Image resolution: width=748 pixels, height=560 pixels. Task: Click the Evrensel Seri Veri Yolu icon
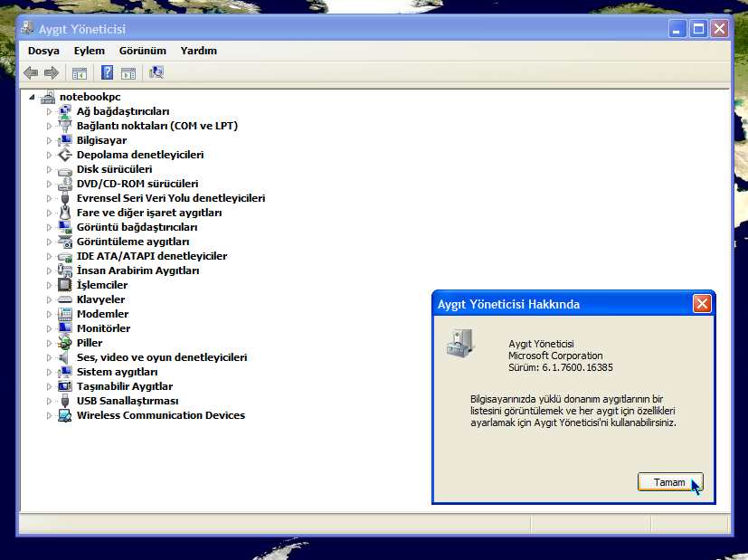point(65,198)
